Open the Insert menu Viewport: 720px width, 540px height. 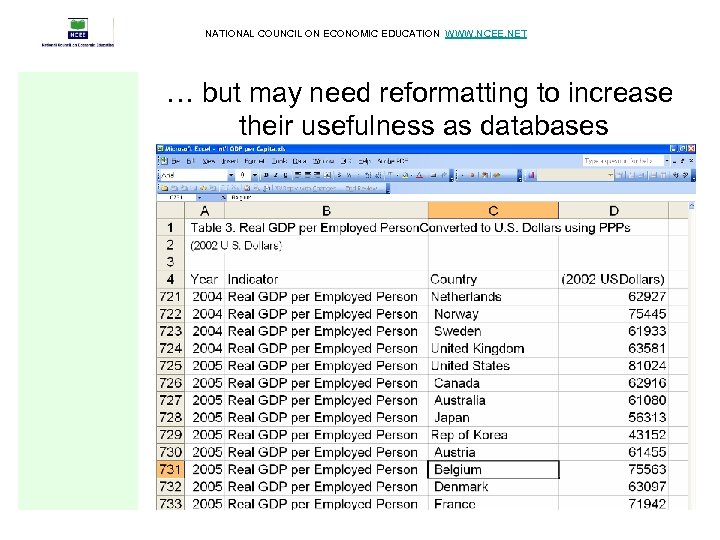point(230,161)
